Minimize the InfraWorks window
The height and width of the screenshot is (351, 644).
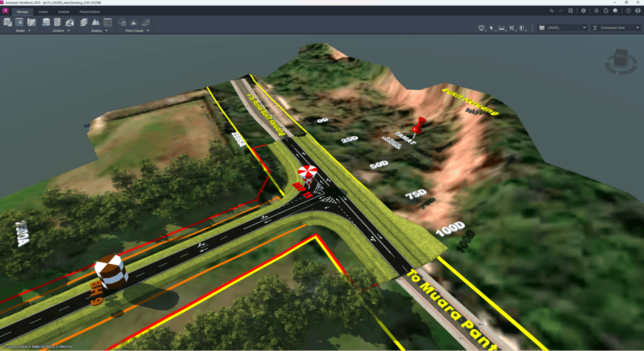coord(616,3)
